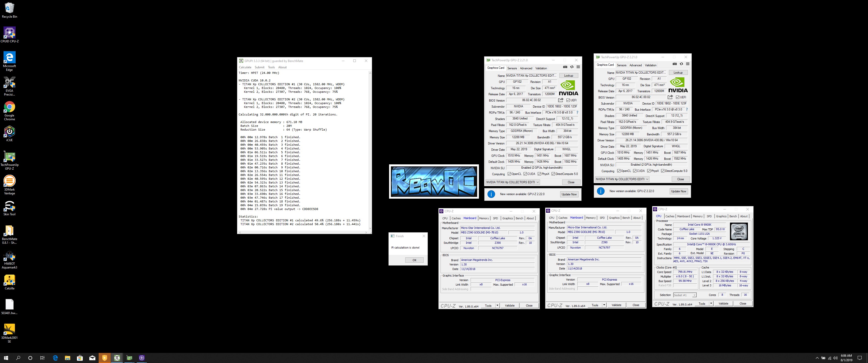Click screenshot camera icon in left GPU-Z window
This screenshot has height=363, width=868.
tap(565, 67)
